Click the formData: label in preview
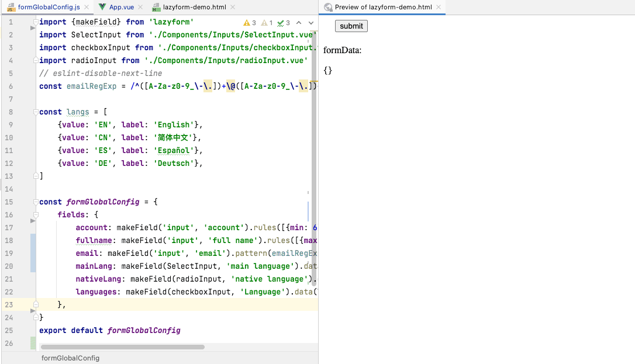The width and height of the screenshot is (635, 364). 342,50
